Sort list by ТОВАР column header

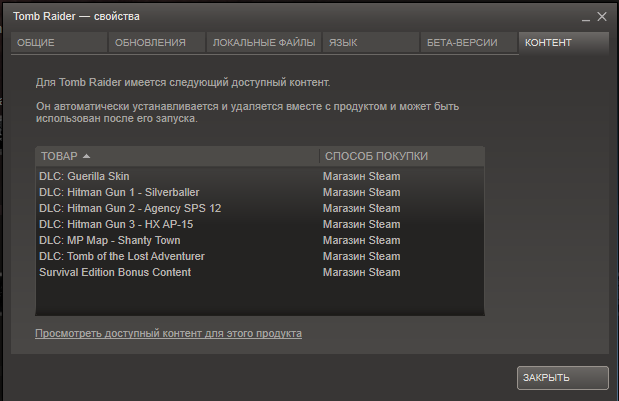coord(177,156)
